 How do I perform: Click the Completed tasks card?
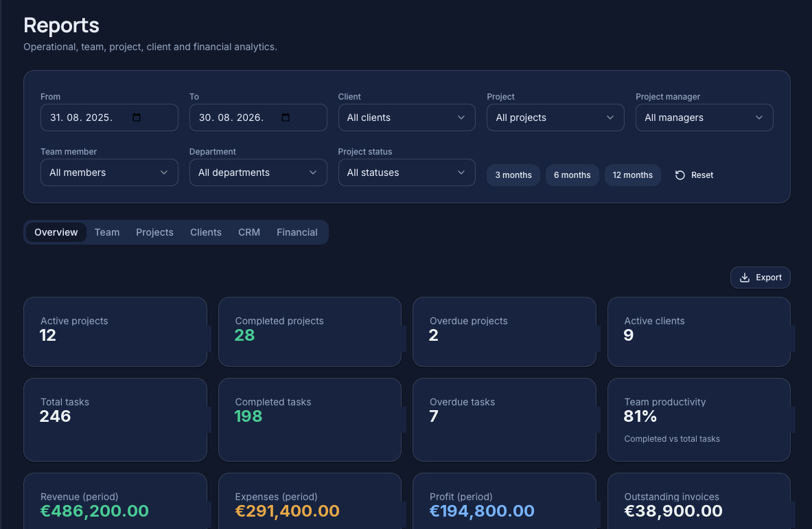[x=310, y=420]
